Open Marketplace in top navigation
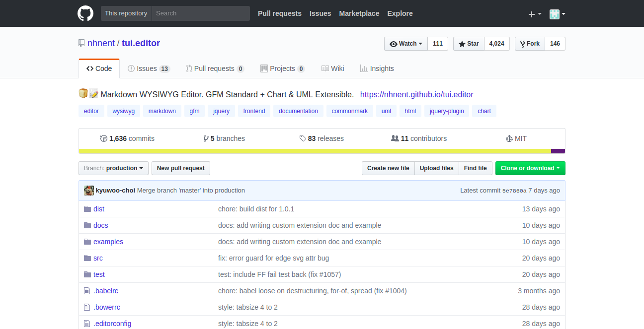Viewport: 644px width, 329px height. click(x=359, y=13)
